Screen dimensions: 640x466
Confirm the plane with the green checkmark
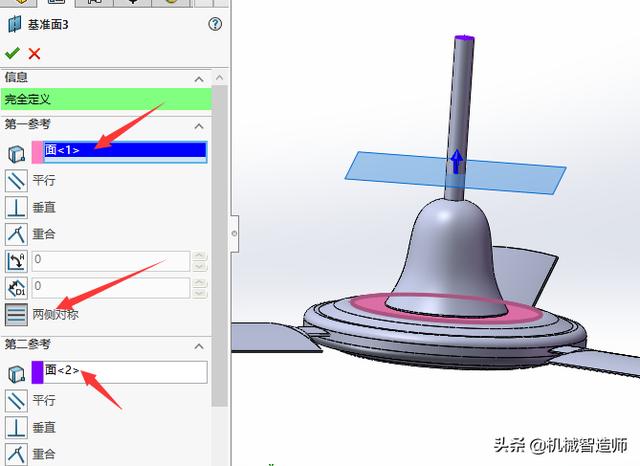point(12,53)
